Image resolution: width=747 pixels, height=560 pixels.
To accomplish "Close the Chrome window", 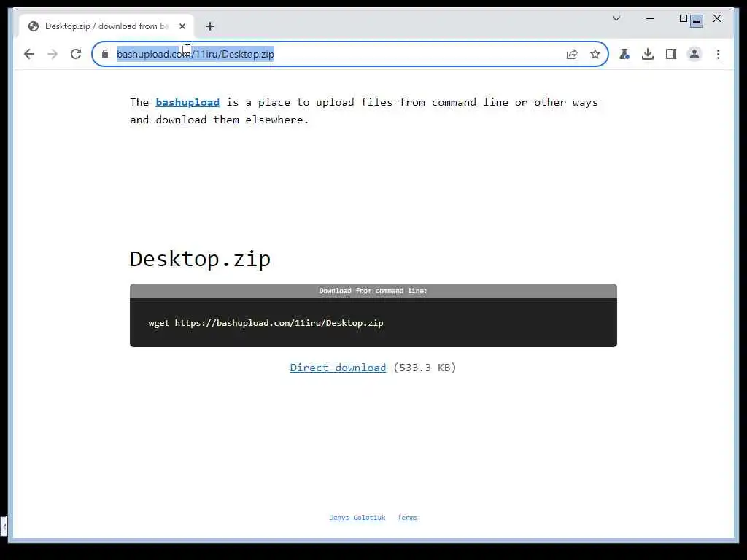I will pyautogui.click(x=717, y=18).
